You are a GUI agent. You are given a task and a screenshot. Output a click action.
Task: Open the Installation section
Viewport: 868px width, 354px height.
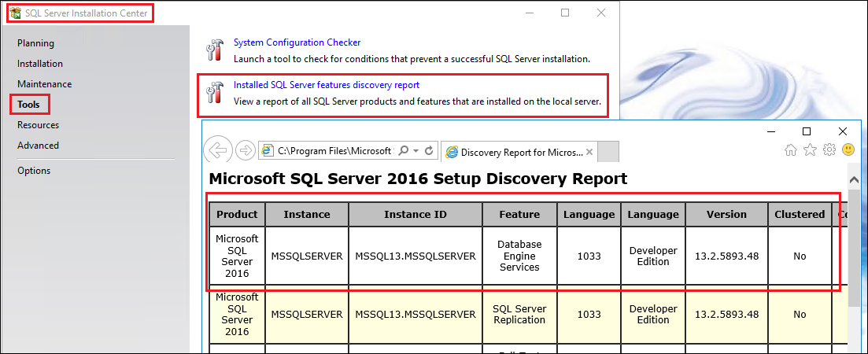tap(40, 64)
